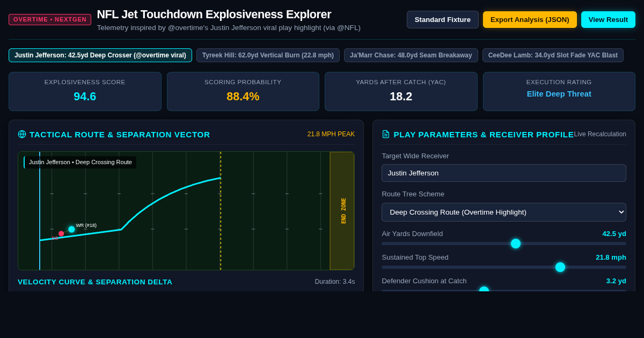Click the Elite Deep Threat execution rating
The width and height of the screenshot is (644, 338).
559,93
